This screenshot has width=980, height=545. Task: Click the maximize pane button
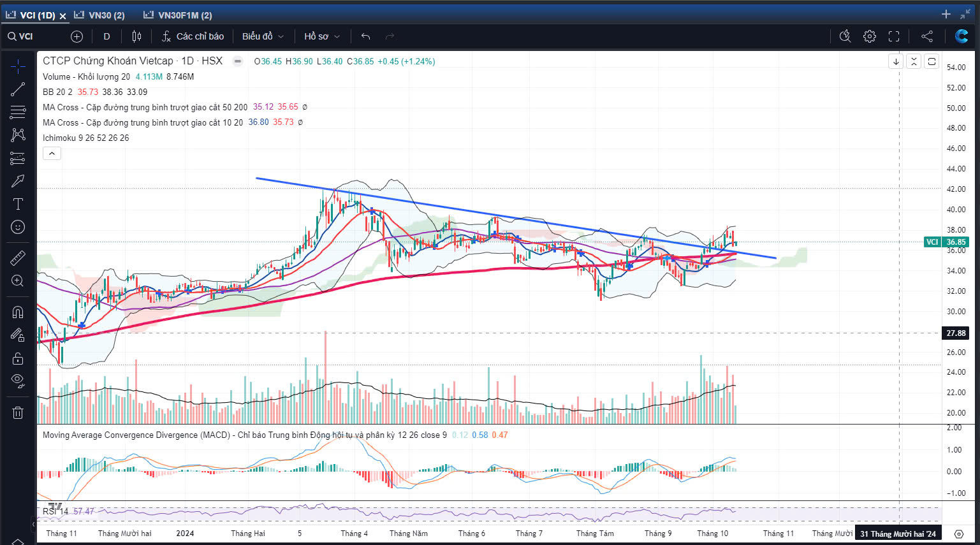932,61
